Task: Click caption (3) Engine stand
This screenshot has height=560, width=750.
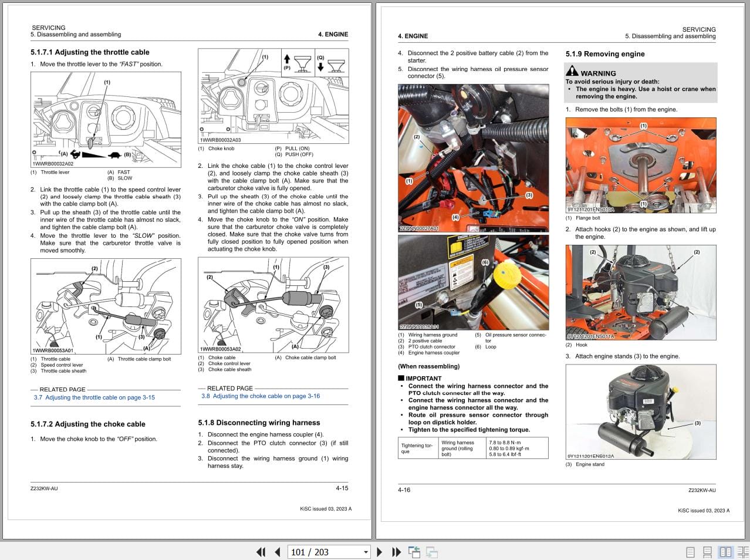Action: [585, 464]
